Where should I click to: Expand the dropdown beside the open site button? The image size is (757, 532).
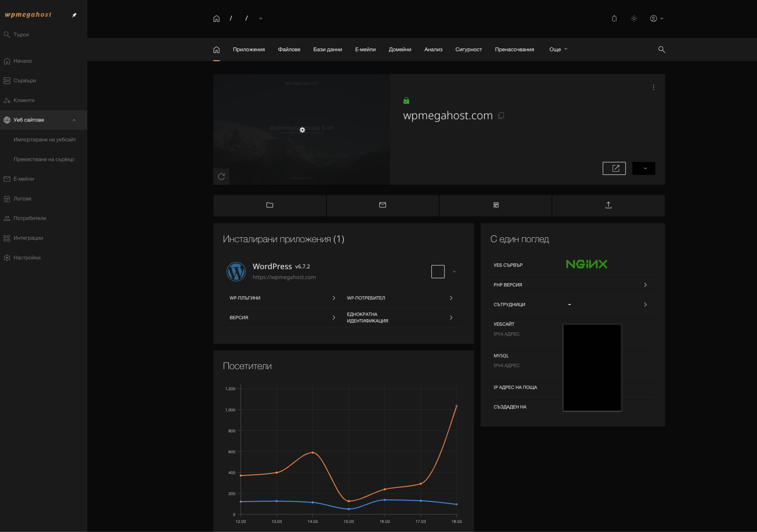644,168
